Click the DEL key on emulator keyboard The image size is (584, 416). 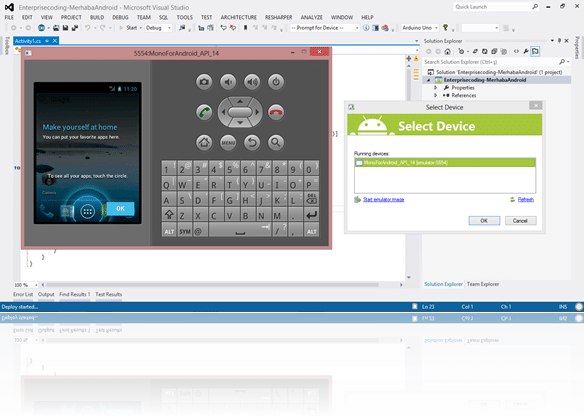tap(311, 199)
